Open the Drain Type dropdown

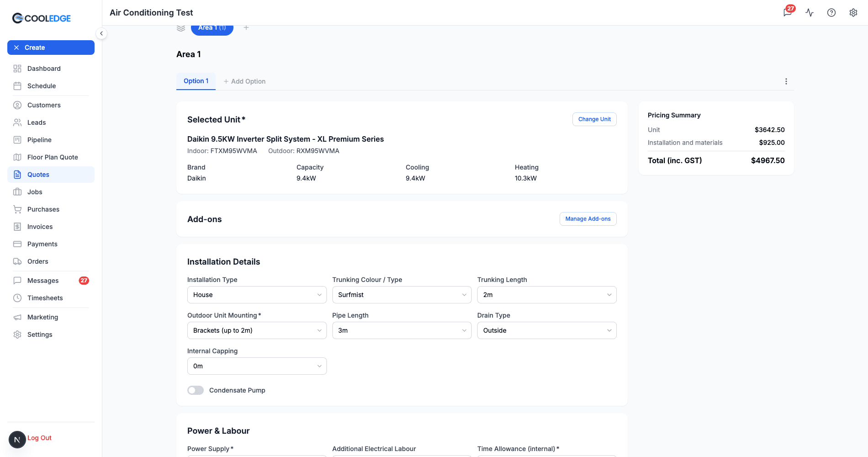coord(547,330)
